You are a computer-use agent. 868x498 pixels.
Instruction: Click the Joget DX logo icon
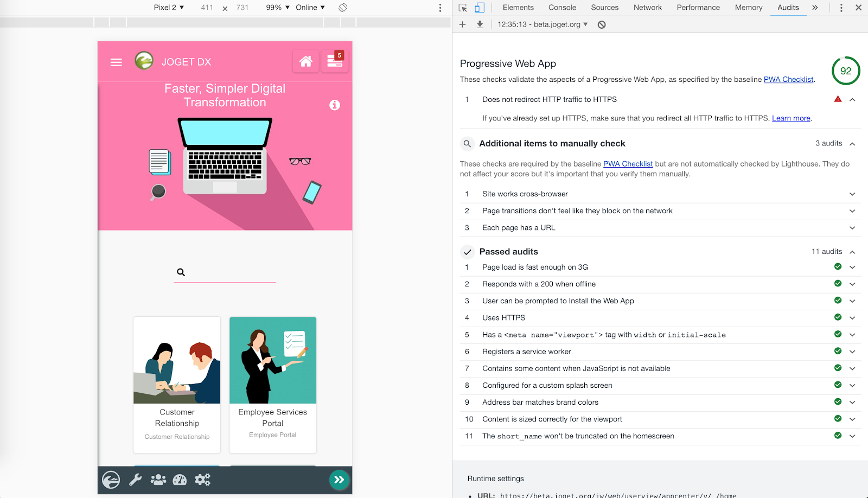[x=144, y=61]
